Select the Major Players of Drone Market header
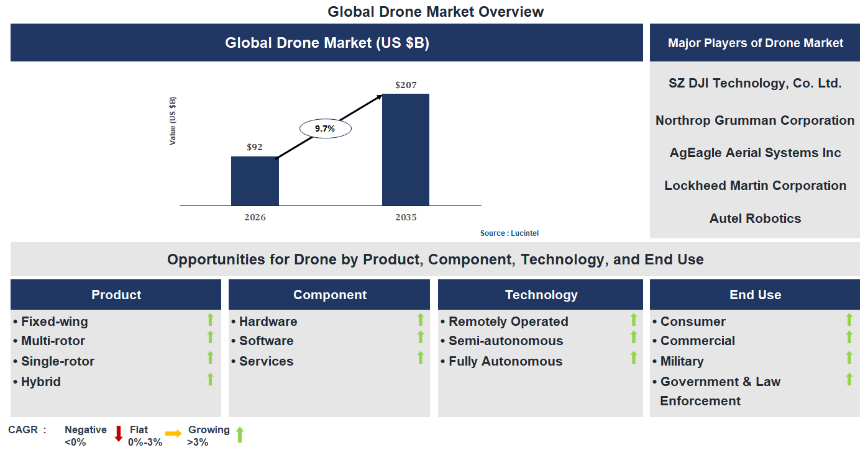The height and width of the screenshot is (450, 868). pyautogui.click(x=754, y=43)
